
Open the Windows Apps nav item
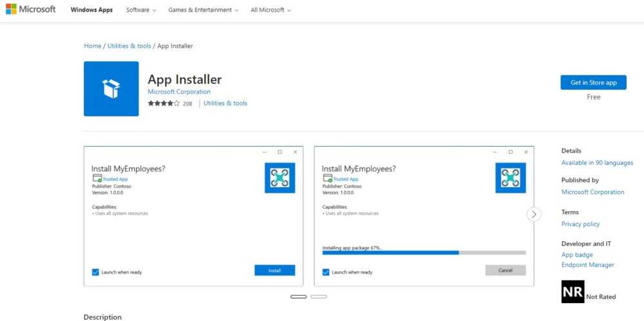click(x=91, y=10)
